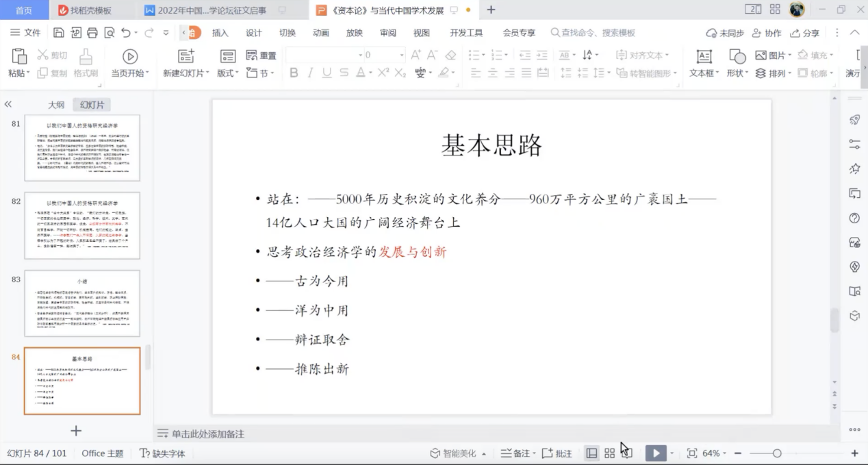Toggle the normal view button in status bar
Image resolution: width=868 pixels, height=465 pixels.
pos(591,453)
